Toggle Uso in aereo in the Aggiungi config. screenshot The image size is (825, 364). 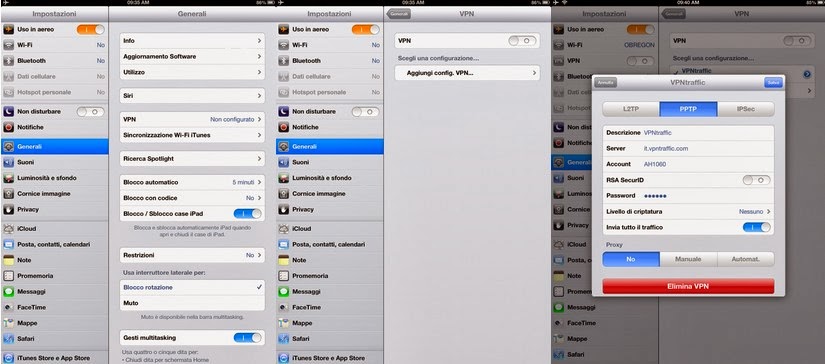366,29
